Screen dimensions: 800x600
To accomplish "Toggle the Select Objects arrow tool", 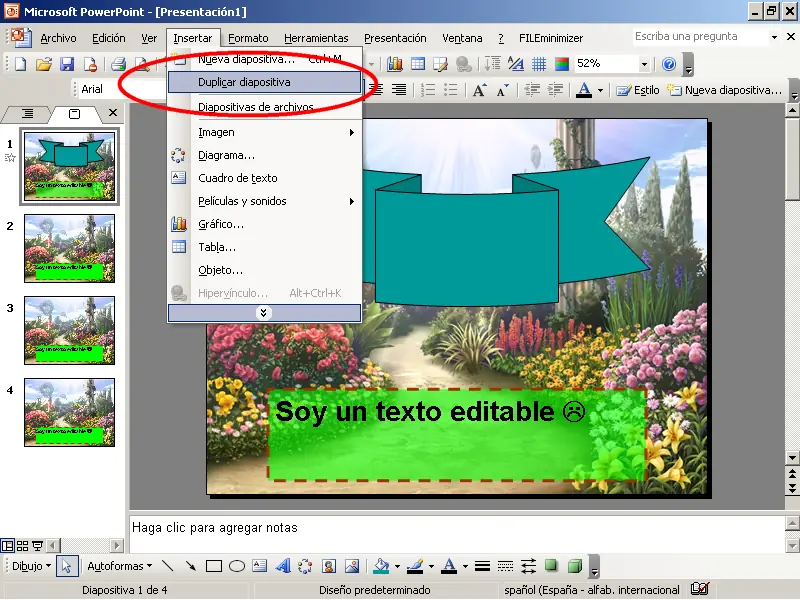I will [67, 566].
